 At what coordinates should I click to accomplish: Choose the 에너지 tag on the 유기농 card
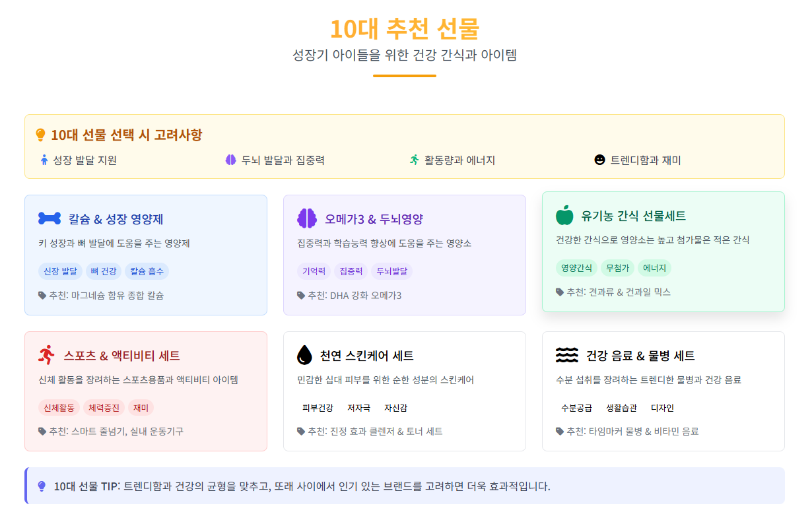(x=654, y=268)
